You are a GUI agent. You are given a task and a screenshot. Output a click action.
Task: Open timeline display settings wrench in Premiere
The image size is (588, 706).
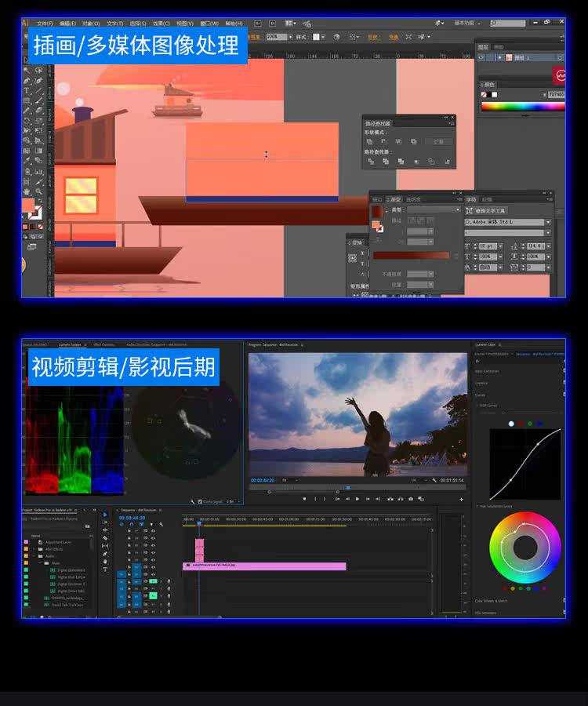(x=161, y=525)
